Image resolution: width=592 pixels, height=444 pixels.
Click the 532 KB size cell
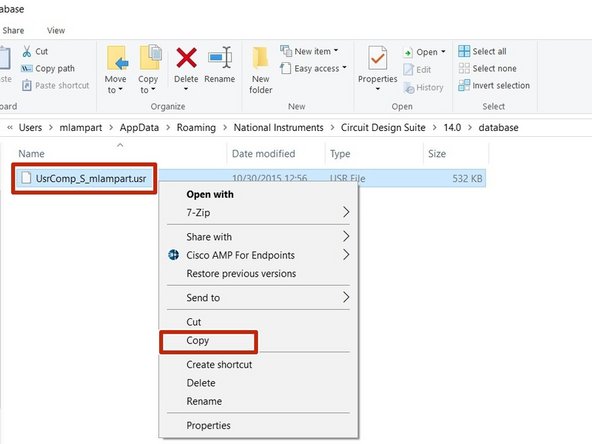[467, 178]
